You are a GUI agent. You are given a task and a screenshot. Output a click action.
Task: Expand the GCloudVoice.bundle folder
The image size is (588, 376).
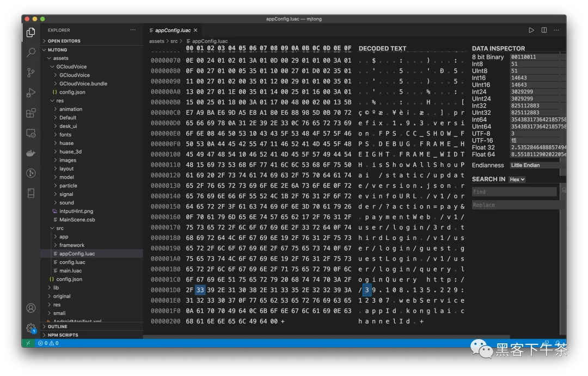(x=92, y=84)
